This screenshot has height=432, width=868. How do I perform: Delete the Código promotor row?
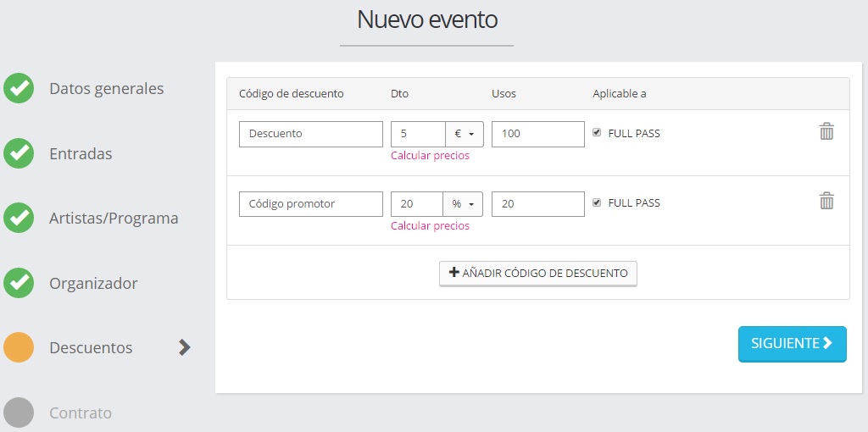(826, 201)
